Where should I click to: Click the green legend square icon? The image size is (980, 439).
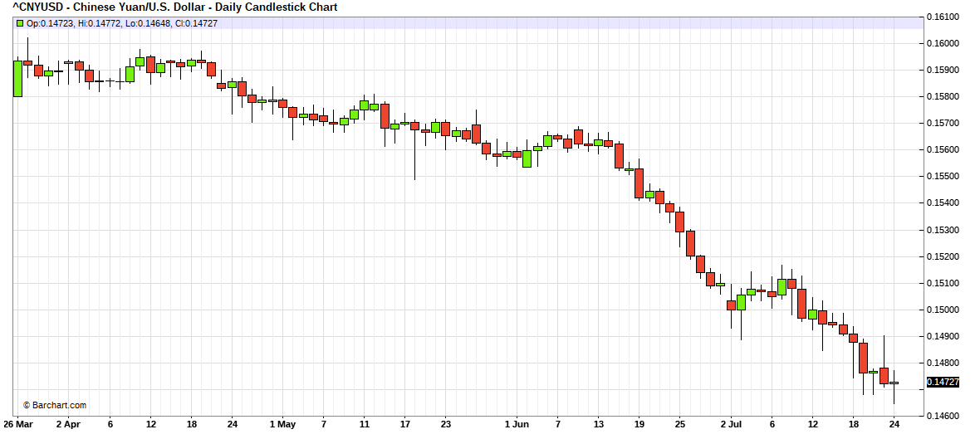[20, 23]
